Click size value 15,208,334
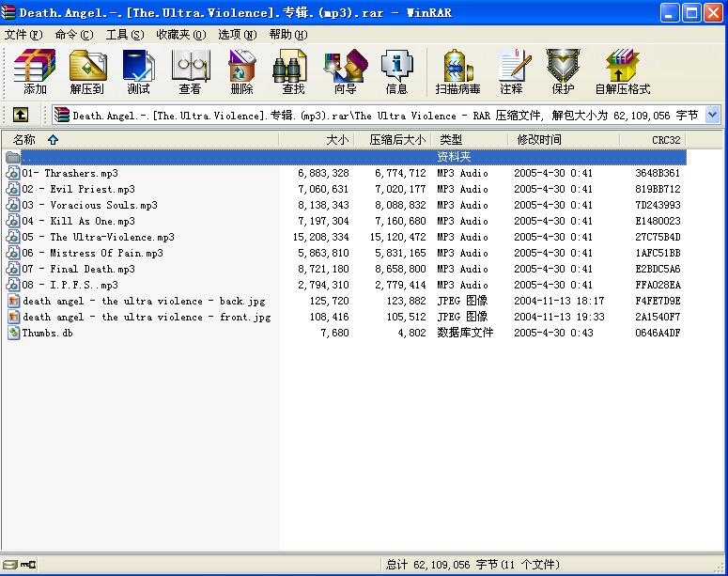 (x=321, y=237)
